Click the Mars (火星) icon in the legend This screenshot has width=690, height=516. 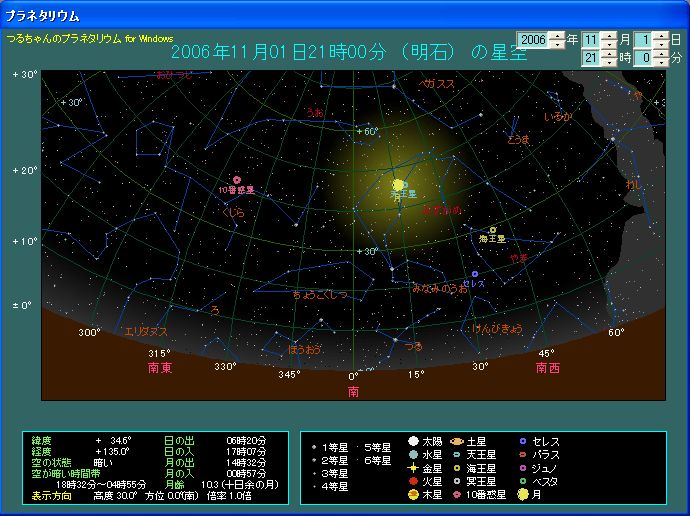(x=413, y=480)
